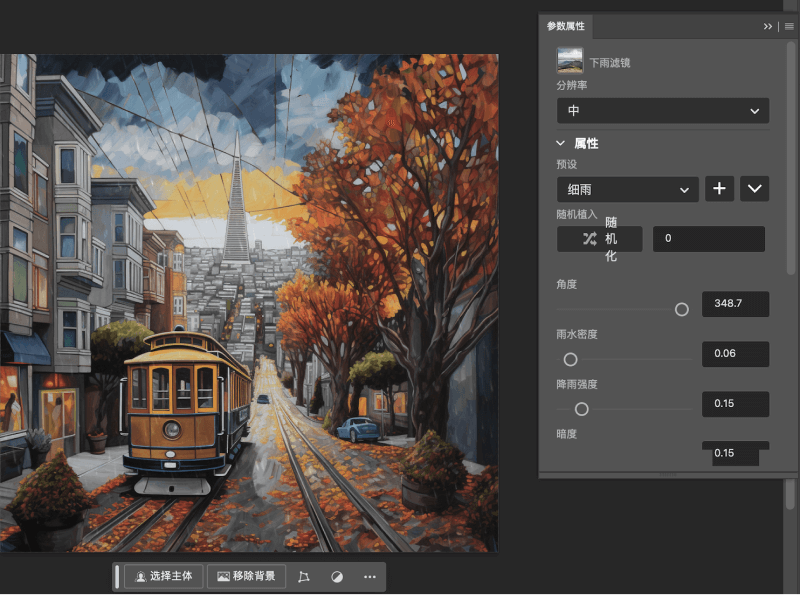Click the 移除背景 image icon
The width and height of the screenshot is (800, 595).
(x=222, y=576)
